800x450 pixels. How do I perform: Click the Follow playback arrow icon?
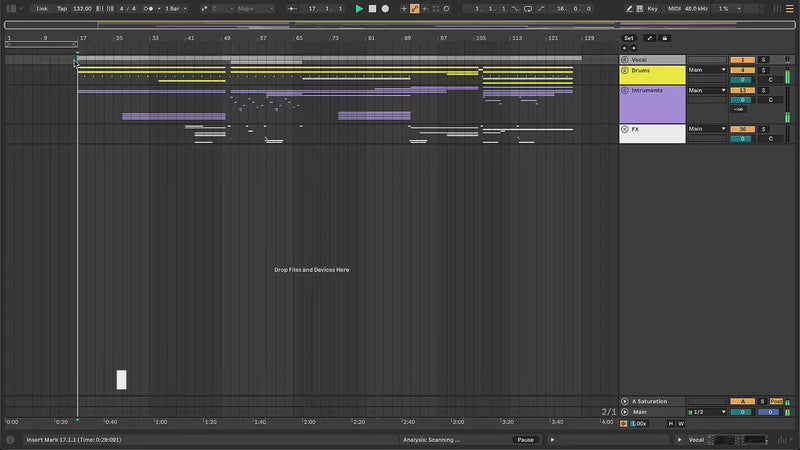tap(294, 8)
